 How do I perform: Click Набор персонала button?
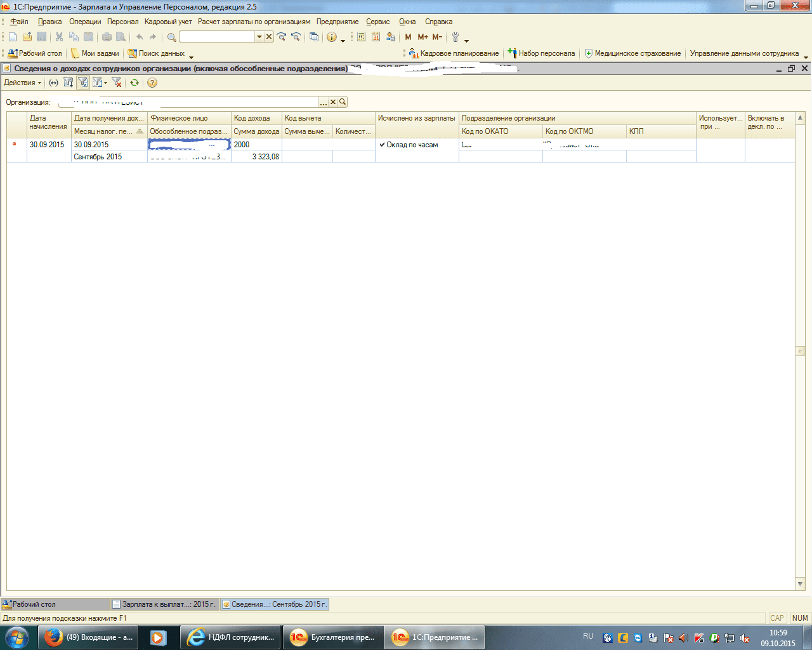click(541, 53)
